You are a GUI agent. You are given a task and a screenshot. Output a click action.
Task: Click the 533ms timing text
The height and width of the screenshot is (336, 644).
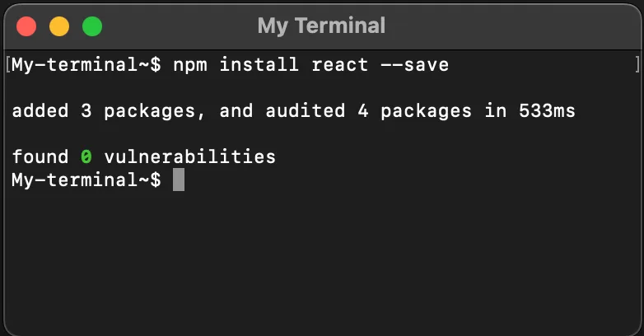(x=547, y=111)
